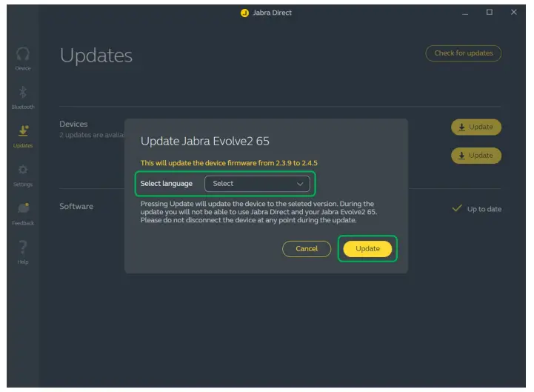Click the upper device Update button

[x=476, y=127]
